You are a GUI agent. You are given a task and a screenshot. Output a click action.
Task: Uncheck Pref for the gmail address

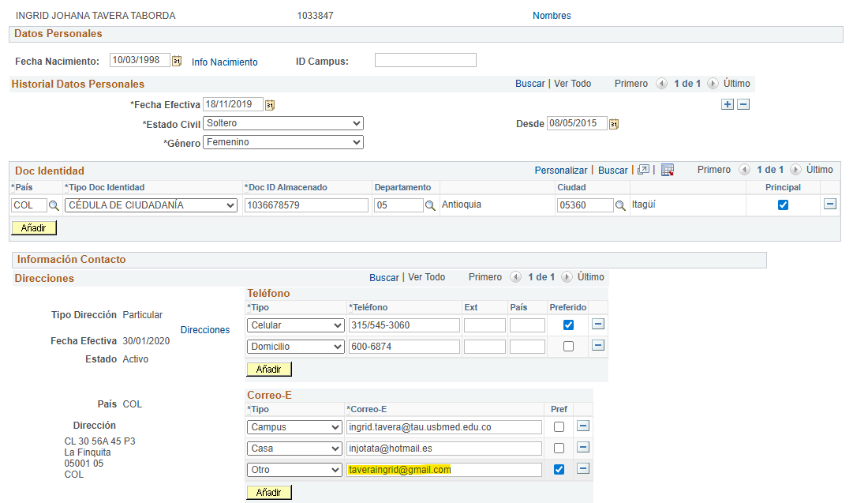[559, 469]
